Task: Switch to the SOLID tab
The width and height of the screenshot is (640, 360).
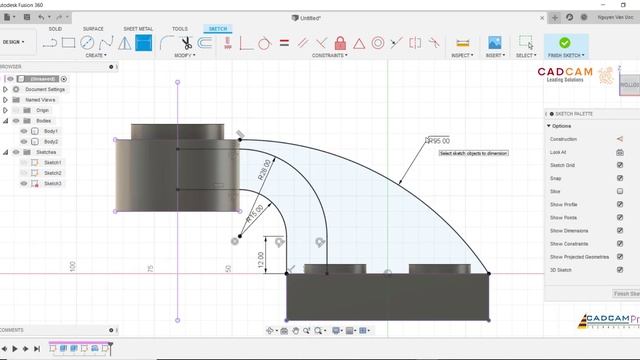Action: pos(55,29)
